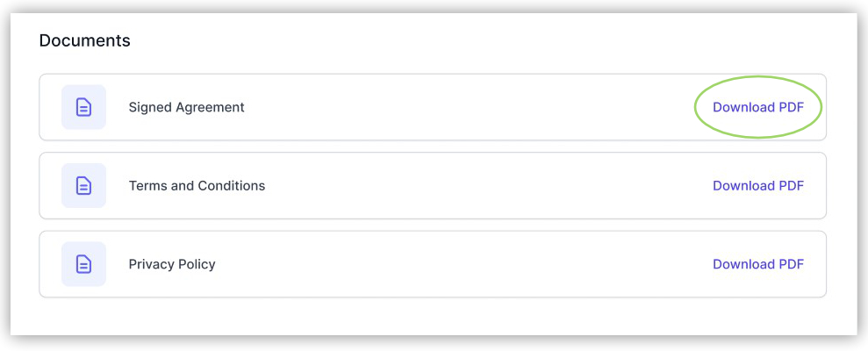The image size is (868, 351).
Task: Click the Documents section heading
Action: click(84, 40)
